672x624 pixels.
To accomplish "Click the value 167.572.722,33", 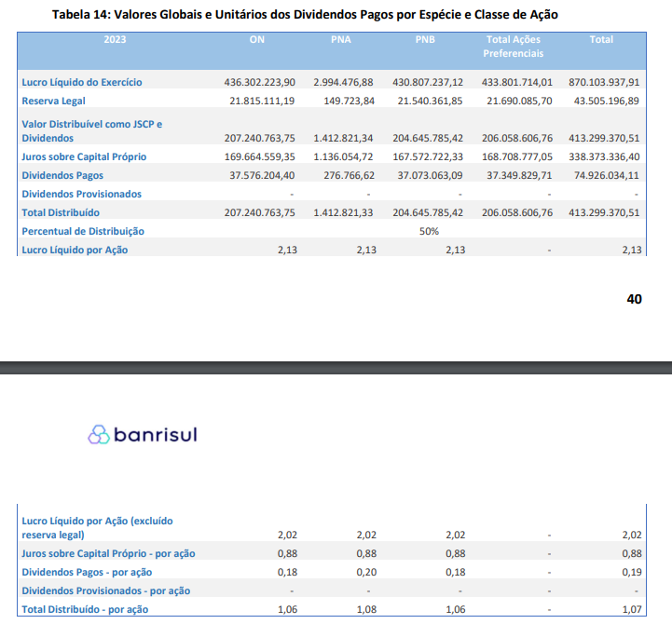I will pos(428,156).
